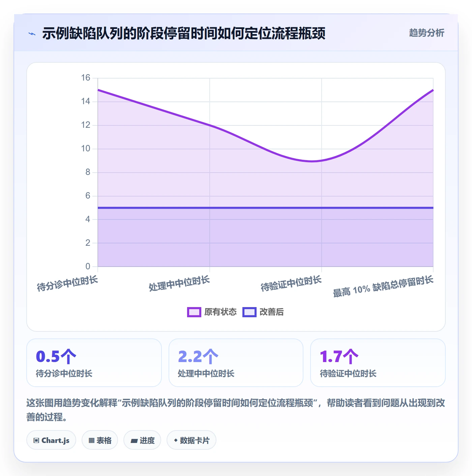Toggle the 改善后 legend swatch
The height and width of the screenshot is (476, 472).
(x=249, y=312)
